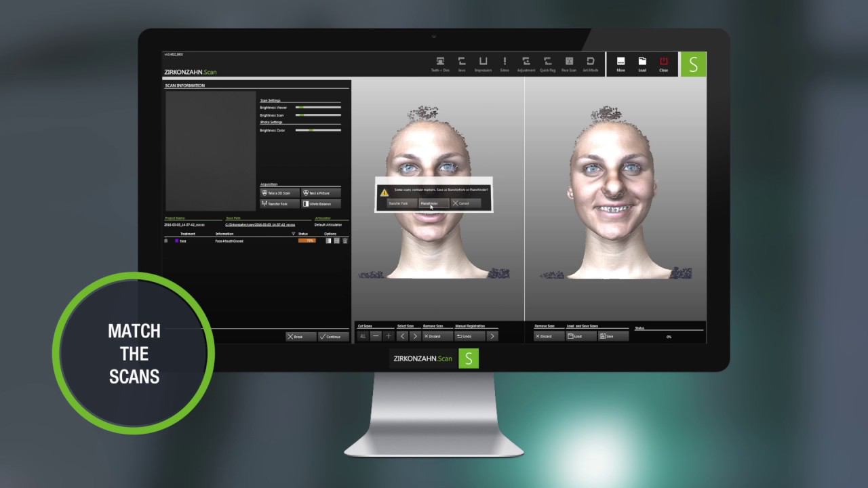Run White Balance

pos(321,203)
